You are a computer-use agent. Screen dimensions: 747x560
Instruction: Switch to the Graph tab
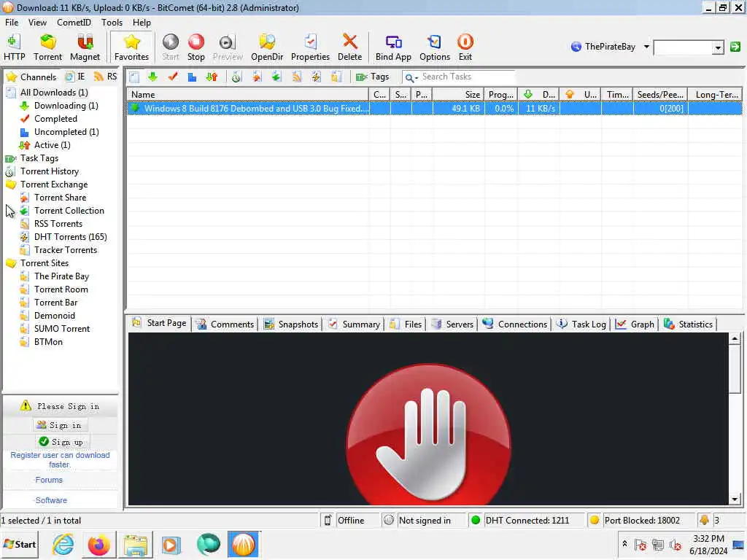point(635,324)
